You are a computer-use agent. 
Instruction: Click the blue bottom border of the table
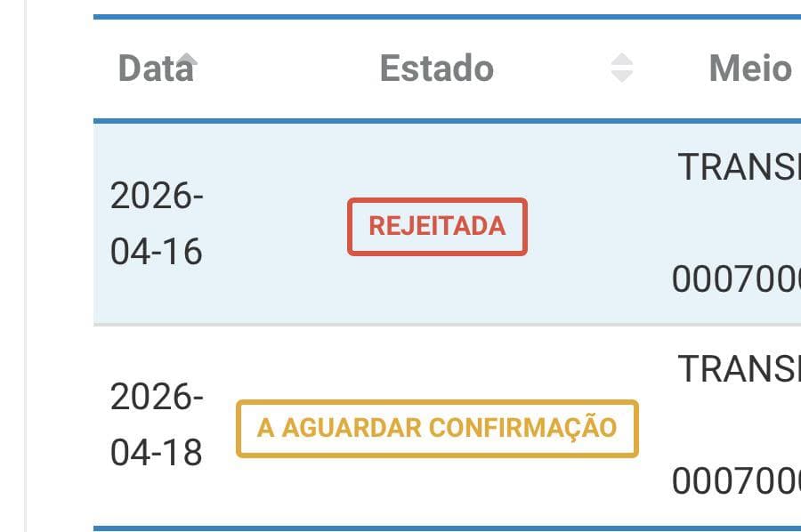[x=445, y=528]
